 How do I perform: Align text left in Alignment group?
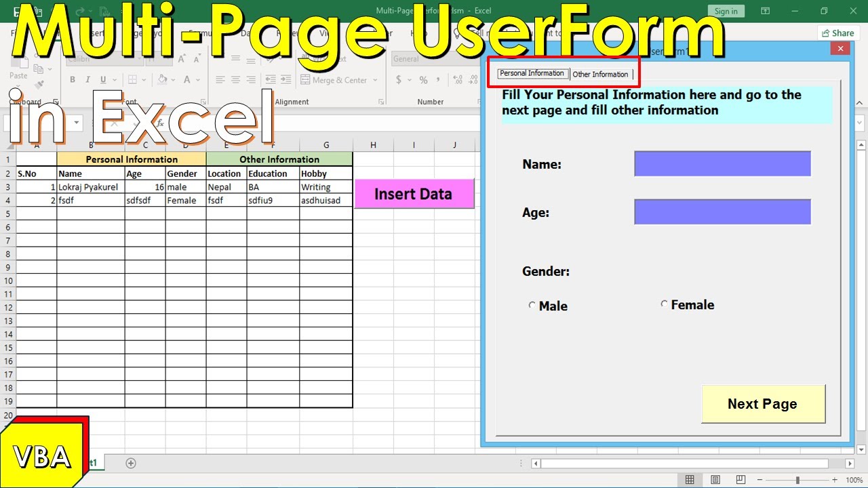pyautogui.click(x=219, y=80)
